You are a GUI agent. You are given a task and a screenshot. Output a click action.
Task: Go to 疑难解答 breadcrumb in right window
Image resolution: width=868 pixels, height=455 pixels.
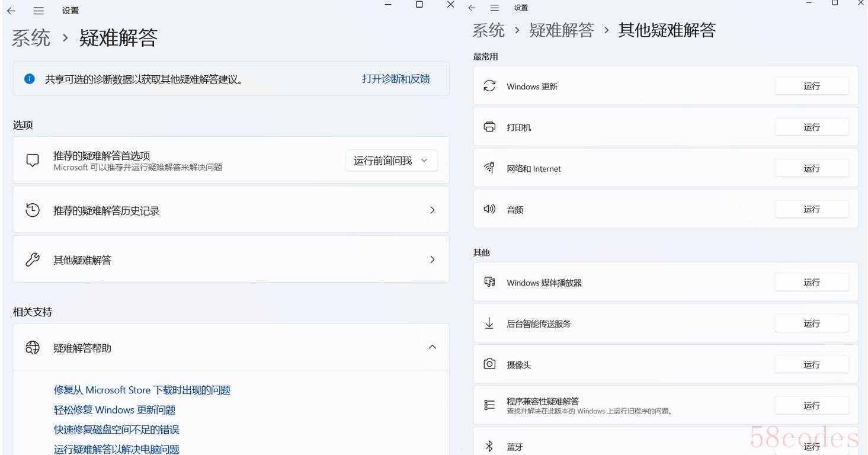(562, 30)
